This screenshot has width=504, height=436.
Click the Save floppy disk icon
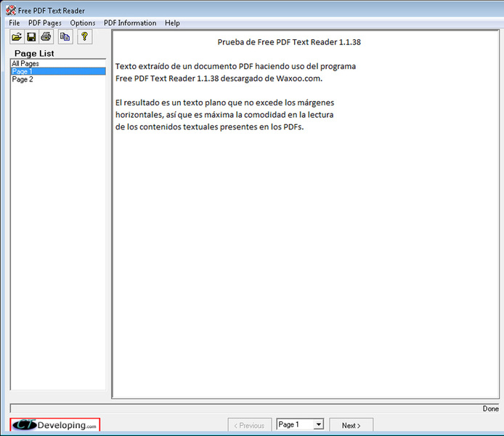(x=31, y=36)
